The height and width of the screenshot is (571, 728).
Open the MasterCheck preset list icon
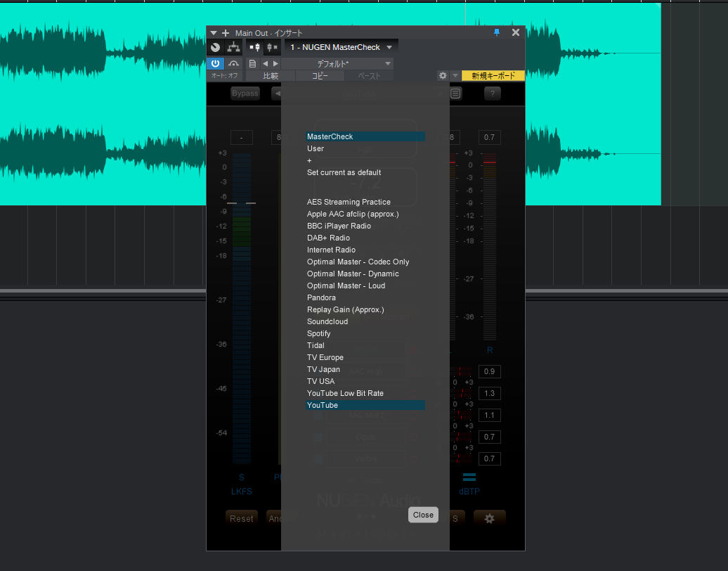[x=455, y=94]
